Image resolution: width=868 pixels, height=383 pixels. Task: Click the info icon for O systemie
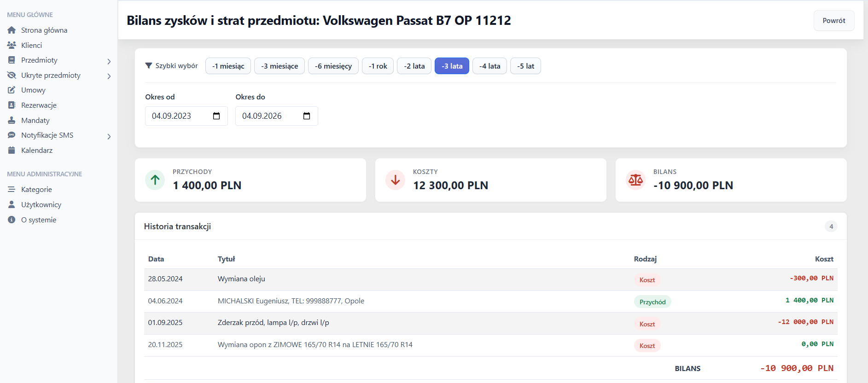12,220
